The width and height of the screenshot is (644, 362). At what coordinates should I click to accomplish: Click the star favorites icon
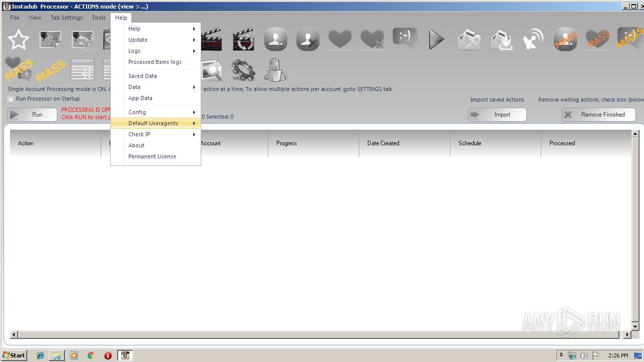18,39
